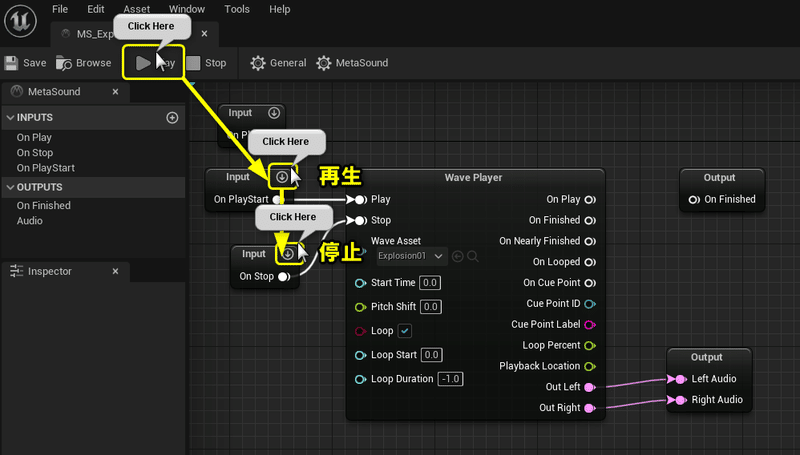Click the Pitch Shift input pin
This screenshot has width=800, height=455.
(x=360, y=307)
